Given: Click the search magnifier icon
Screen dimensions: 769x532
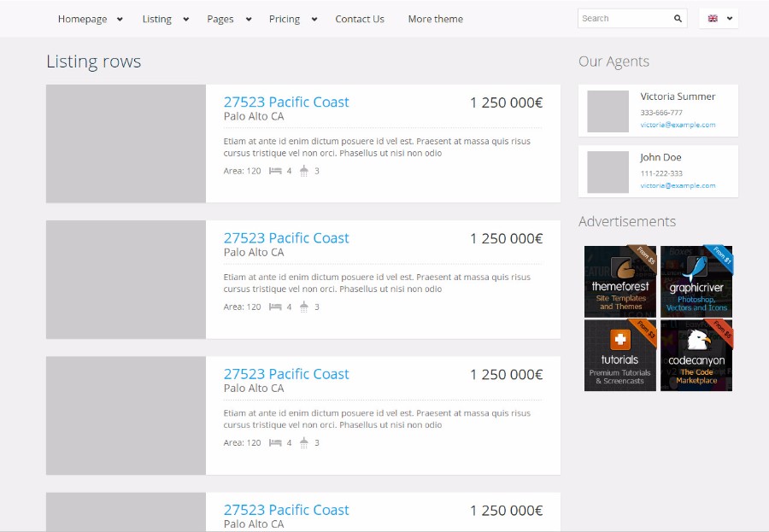Looking at the screenshot, I should 678,18.
